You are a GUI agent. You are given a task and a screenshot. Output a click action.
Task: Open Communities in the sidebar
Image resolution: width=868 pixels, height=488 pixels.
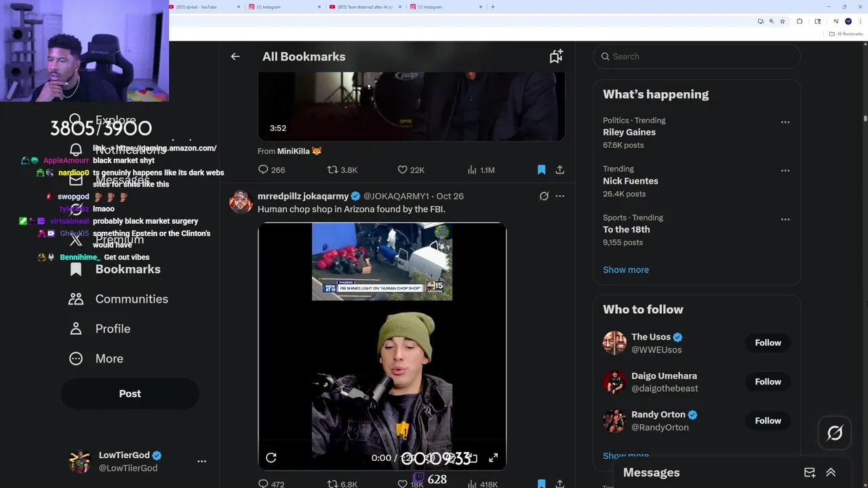(119, 299)
